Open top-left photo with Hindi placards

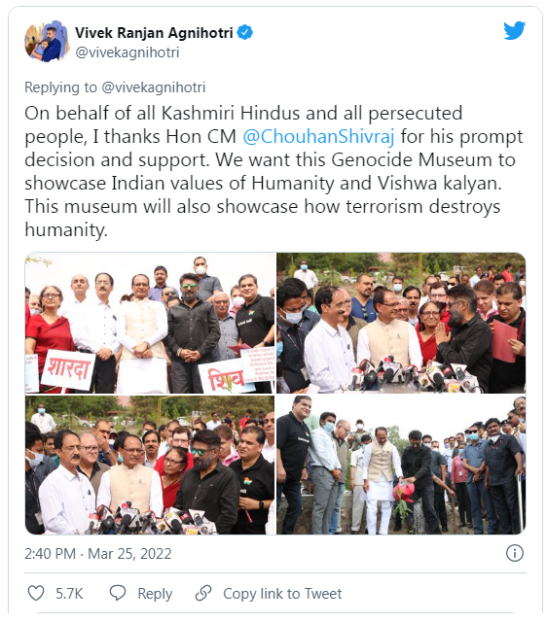150,323
